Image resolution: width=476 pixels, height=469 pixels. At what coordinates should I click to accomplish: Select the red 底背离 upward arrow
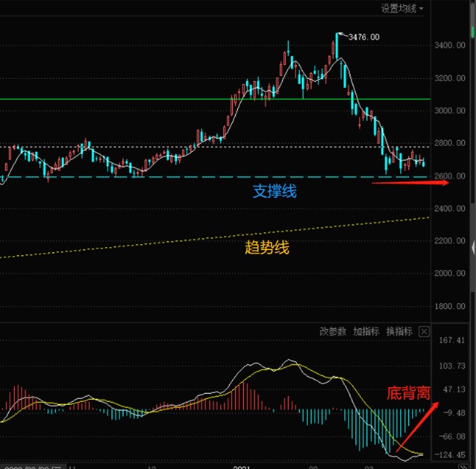[417, 427]
